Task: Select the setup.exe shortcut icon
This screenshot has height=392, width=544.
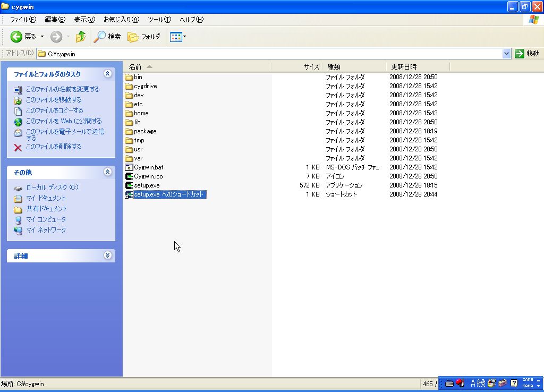Action: [129, 194]
